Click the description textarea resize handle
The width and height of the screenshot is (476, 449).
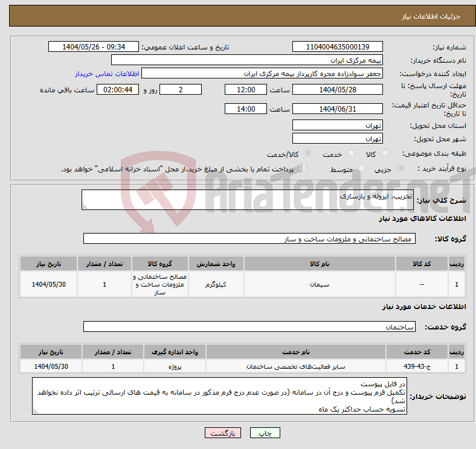click(85, 207)
